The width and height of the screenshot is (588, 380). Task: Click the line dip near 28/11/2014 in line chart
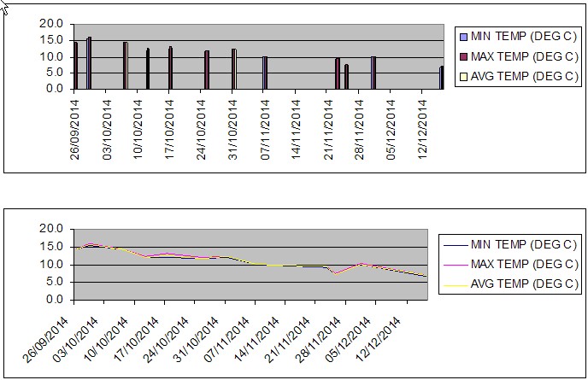[335, 273]
